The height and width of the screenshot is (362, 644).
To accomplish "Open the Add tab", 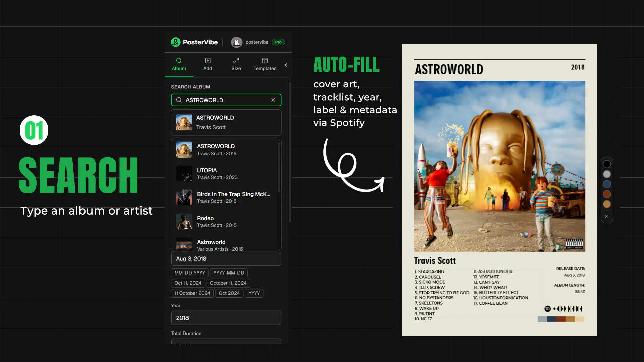I will click(x=208, y=64).
